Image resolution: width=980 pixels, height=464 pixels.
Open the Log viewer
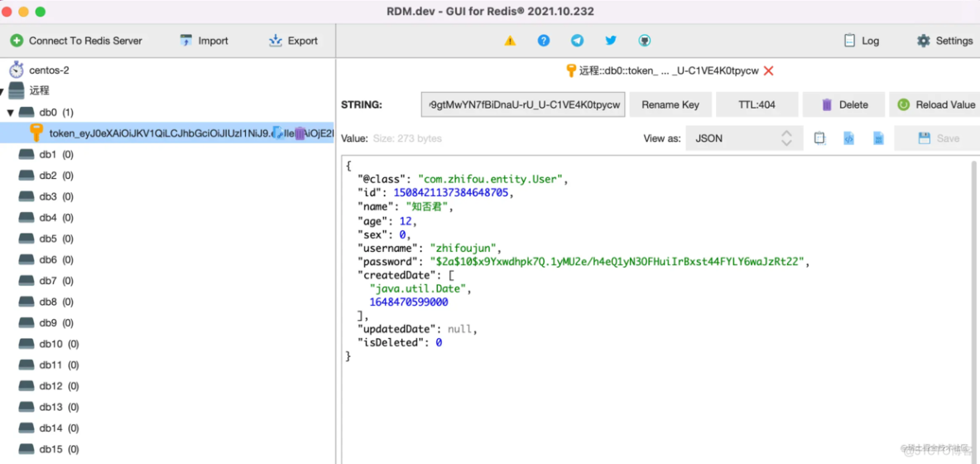(x=861, y=41)
